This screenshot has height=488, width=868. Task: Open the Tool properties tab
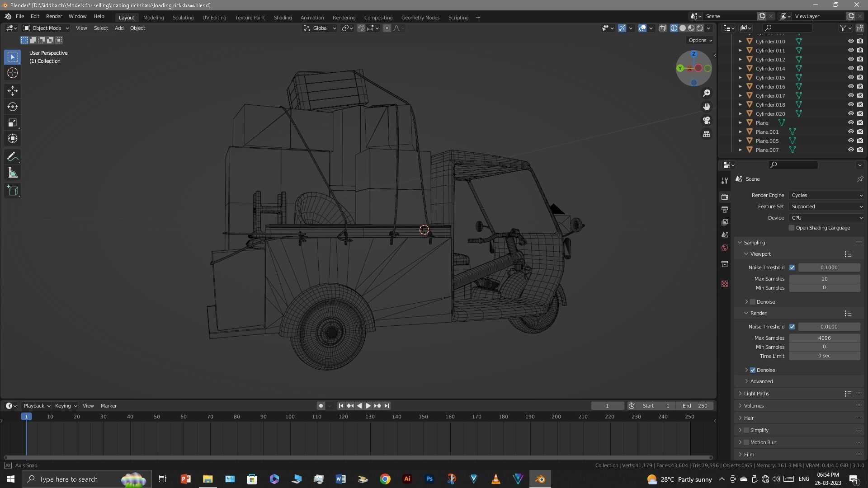pos(725,180)
